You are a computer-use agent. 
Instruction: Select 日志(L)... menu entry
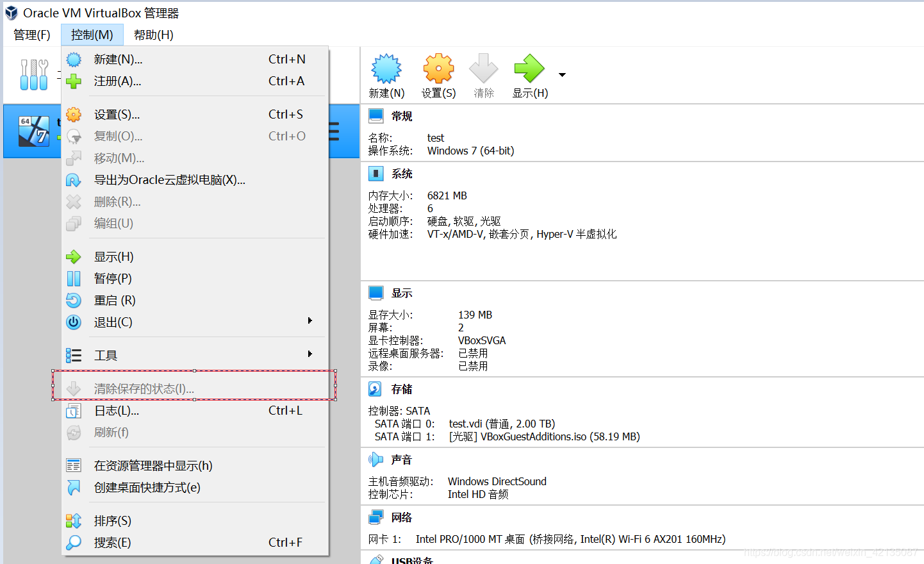click(195, 411)
